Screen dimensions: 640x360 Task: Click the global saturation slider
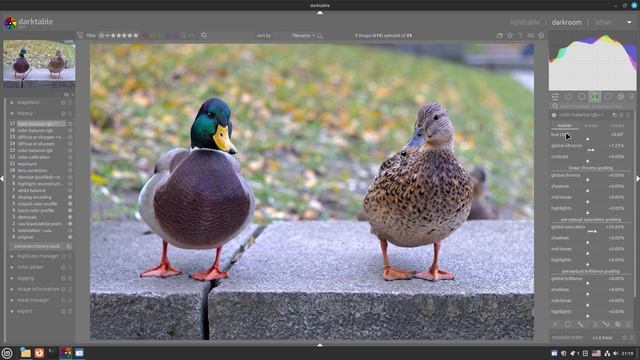tap(588, 228)
